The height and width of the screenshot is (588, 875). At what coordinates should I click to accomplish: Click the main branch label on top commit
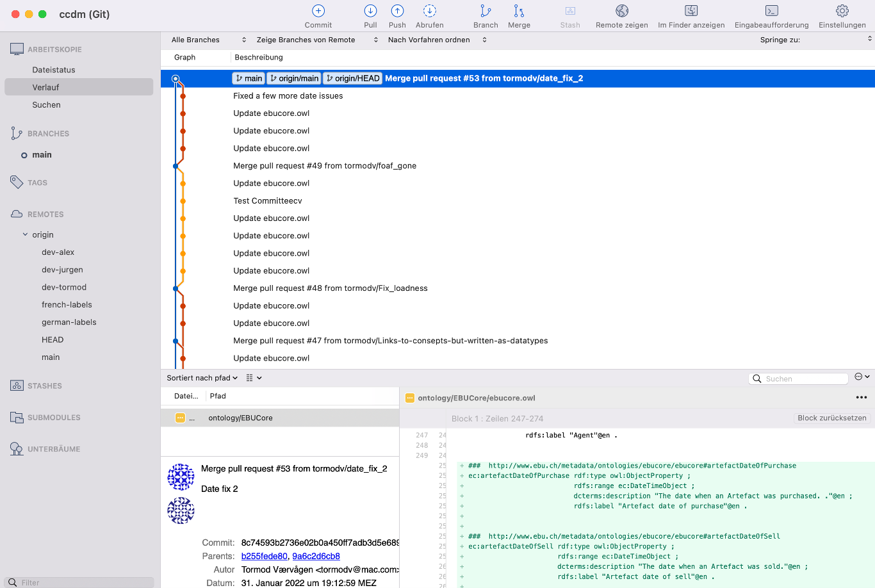(249, 78)
